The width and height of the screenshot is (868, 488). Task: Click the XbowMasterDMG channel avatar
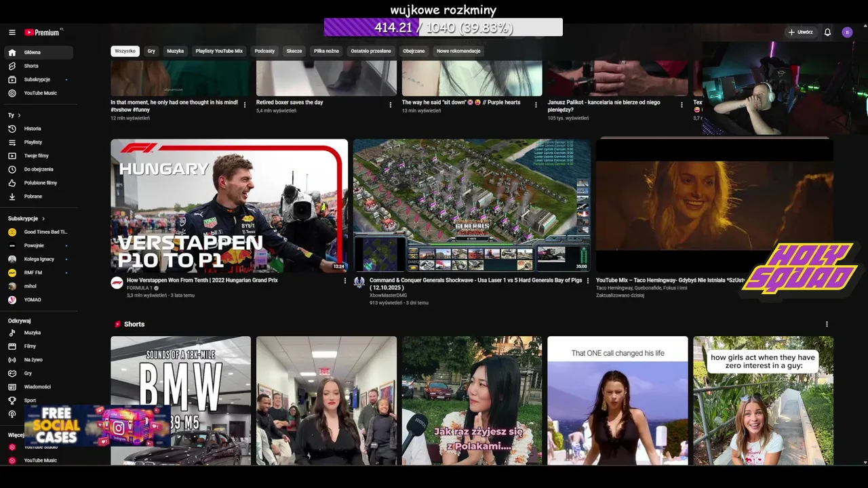pos(359,283)
